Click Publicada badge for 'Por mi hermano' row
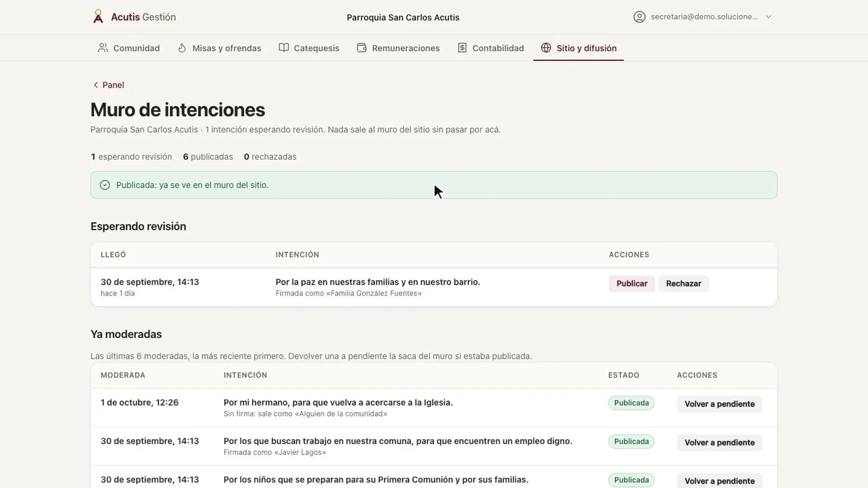 [x=631, y=403]
